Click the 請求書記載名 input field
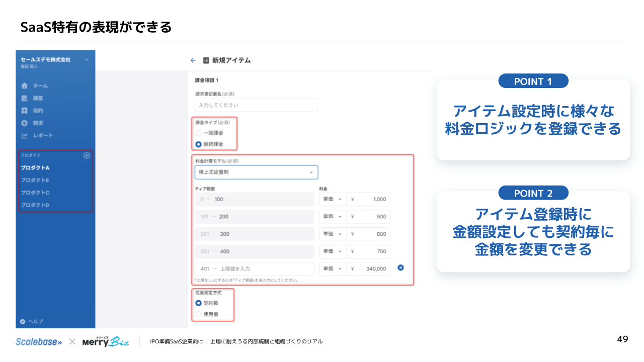 (256, 105)
